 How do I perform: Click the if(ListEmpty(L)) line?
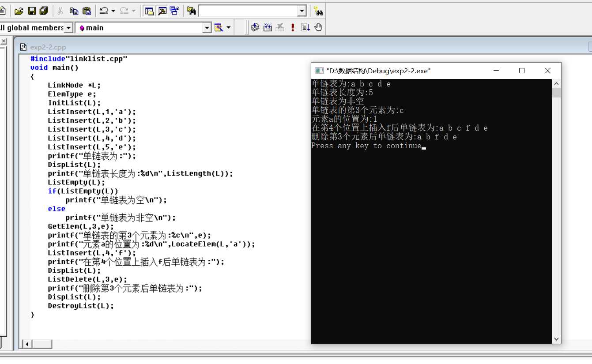[83, 191]
